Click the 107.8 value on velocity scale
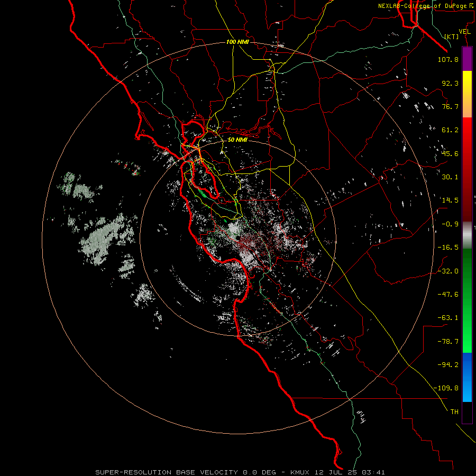 click(448, 59)
